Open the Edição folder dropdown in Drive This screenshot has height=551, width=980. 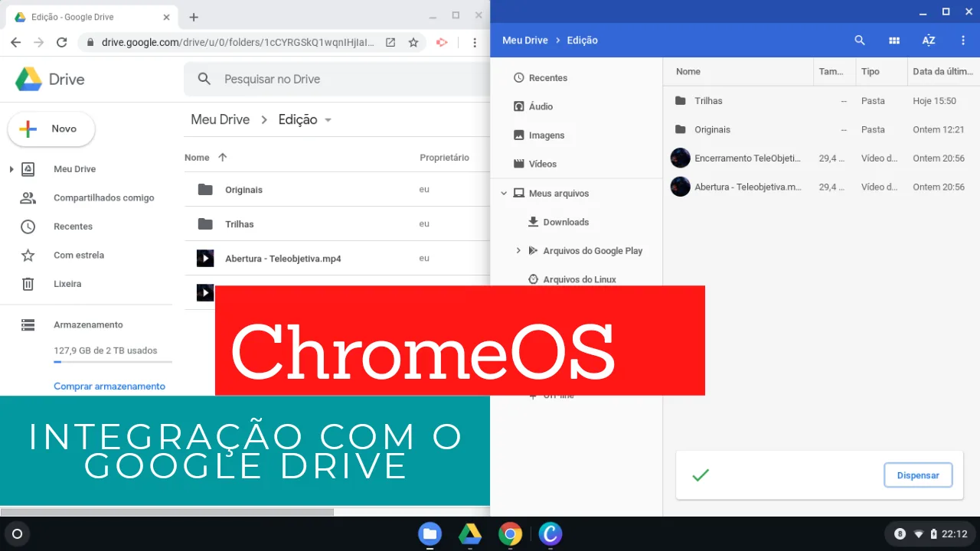tap(328, 120)
